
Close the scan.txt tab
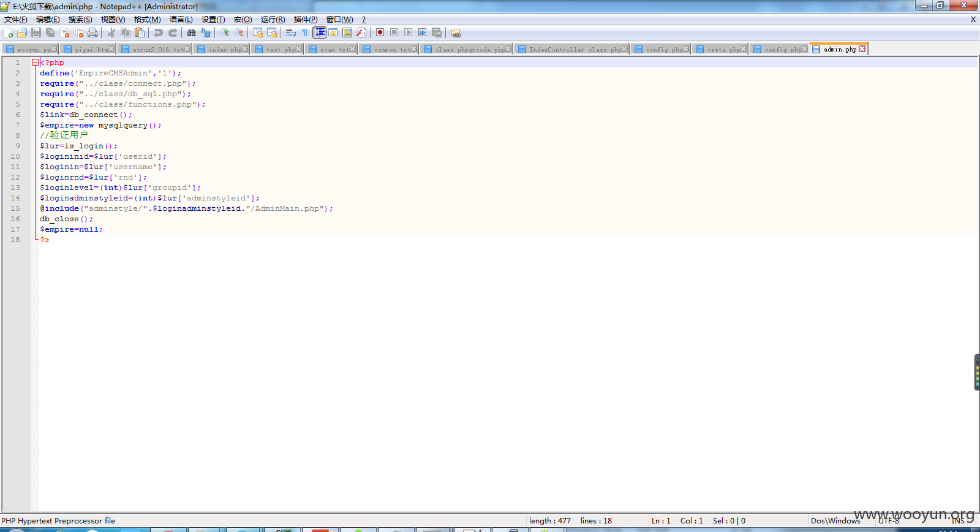(x=352, y=49)
